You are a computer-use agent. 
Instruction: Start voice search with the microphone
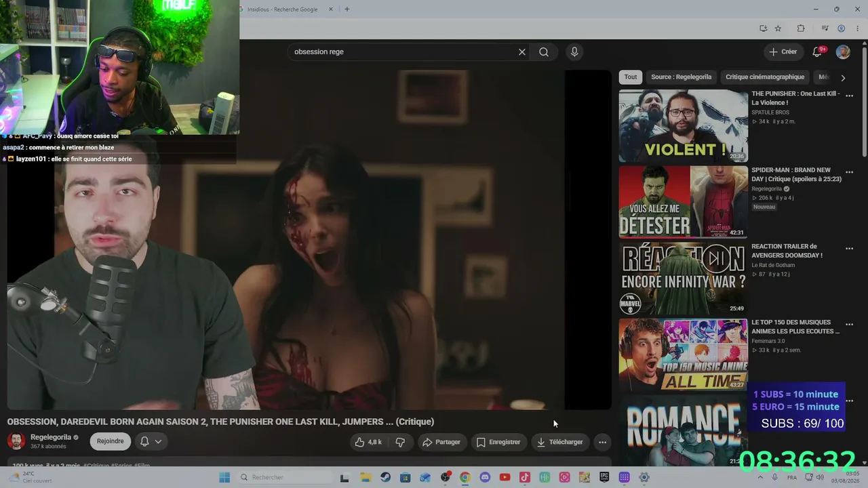574,52
